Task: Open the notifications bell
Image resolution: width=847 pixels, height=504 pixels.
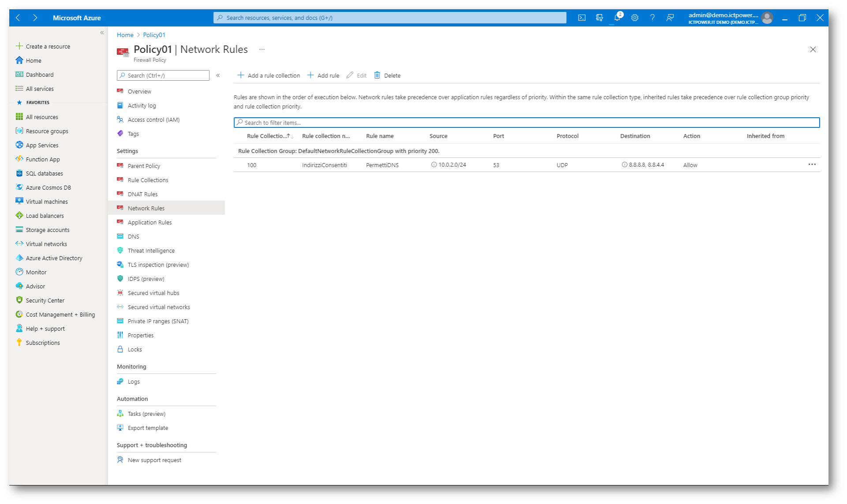Action: [617, 18]
